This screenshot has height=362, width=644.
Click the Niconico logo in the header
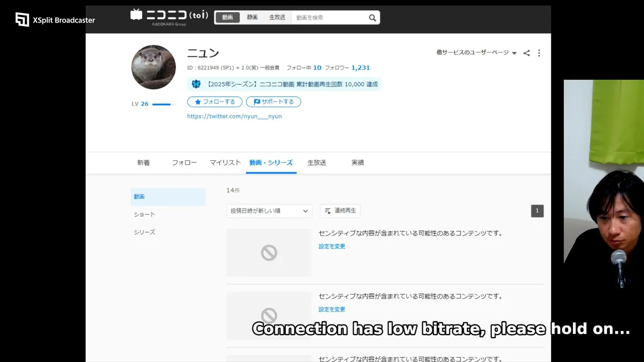(169, 17)
